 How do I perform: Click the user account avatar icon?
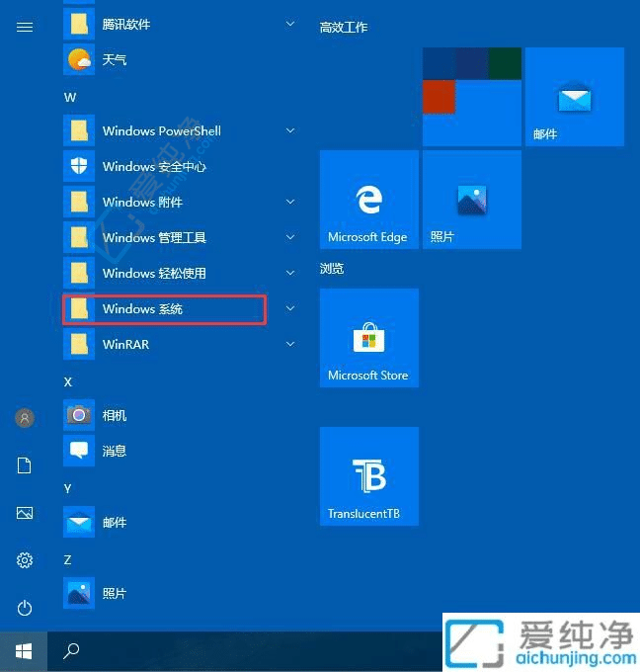(25, 417)
